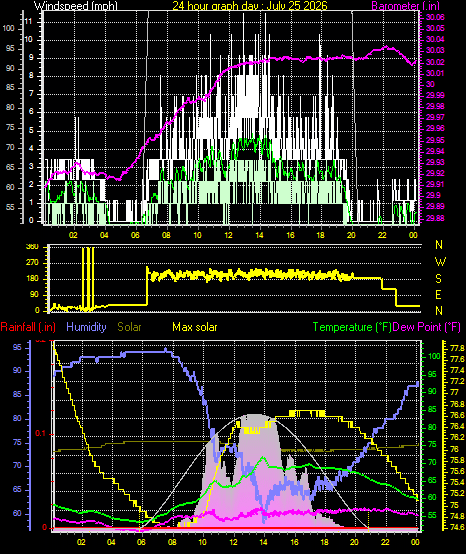Click the Barometer (.in) axis title

406,5
